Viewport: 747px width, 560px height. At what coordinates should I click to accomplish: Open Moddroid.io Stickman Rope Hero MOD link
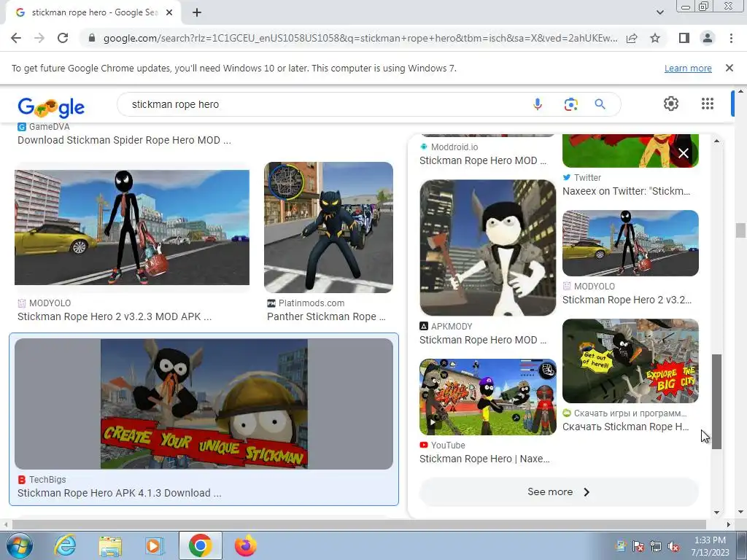pyautogui.click(x=483, y=160)
